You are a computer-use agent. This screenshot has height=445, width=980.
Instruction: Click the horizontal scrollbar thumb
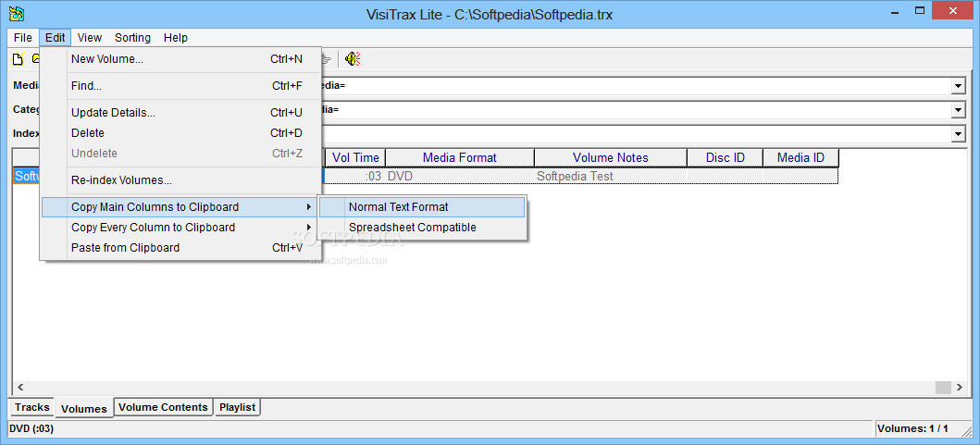coord(943,388)
